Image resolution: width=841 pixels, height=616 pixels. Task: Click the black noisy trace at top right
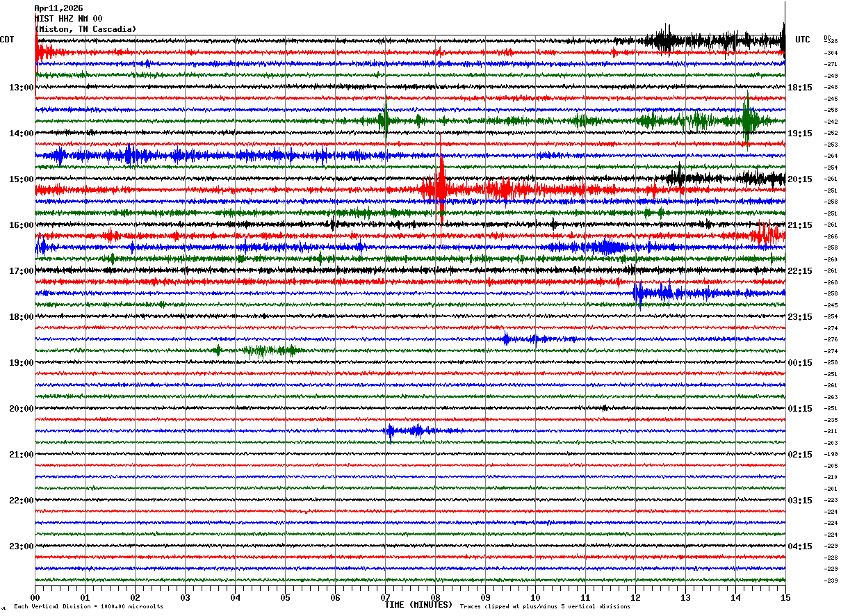tap(716, 40)
